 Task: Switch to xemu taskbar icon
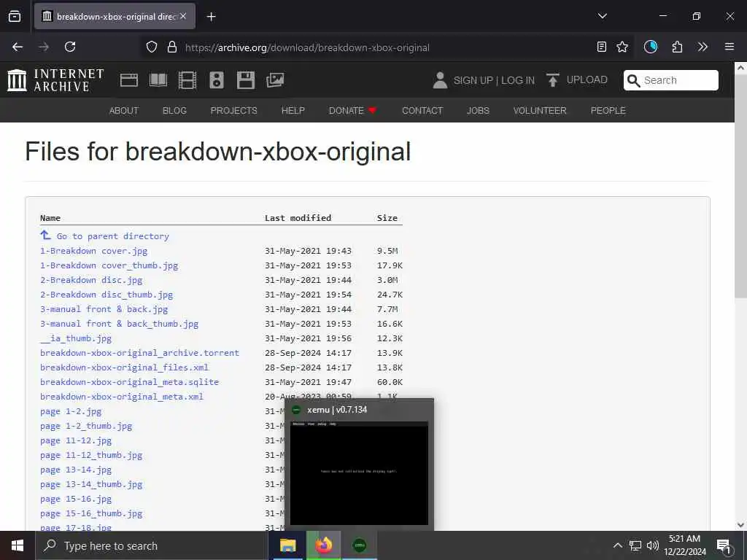tap(359, 545)
